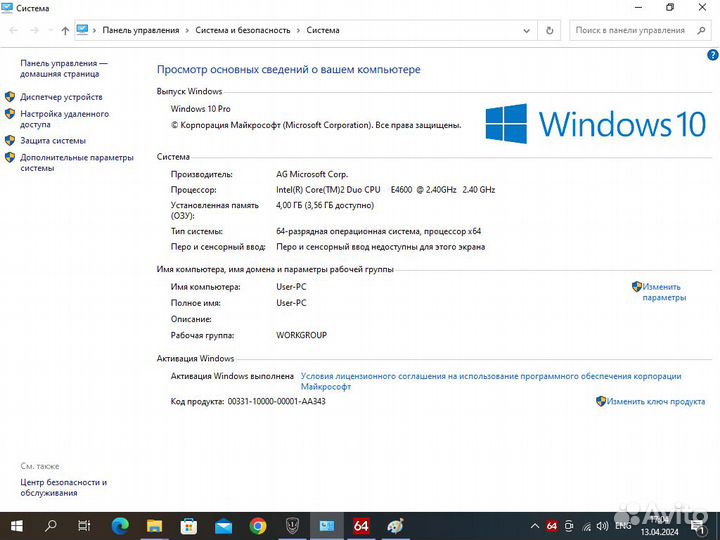Show hidden tray icons chevron
Viewport: 720px width, 540px height.
(x=534, y=526)
